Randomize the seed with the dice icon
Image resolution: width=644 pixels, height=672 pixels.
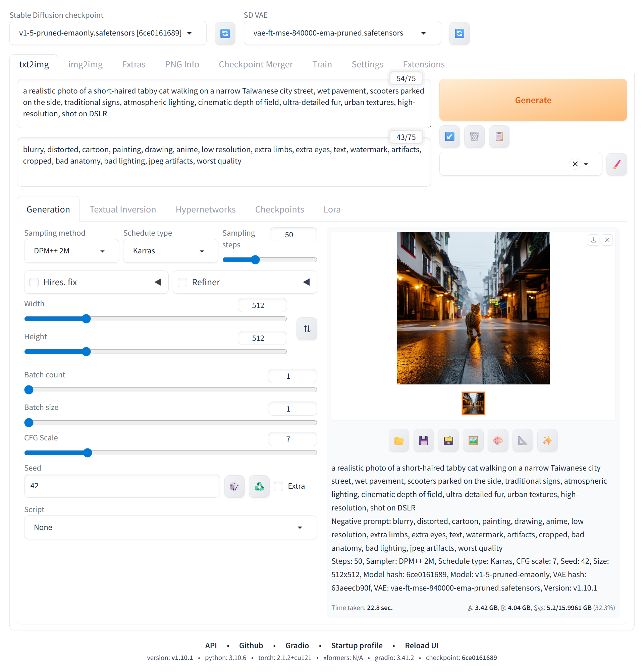coord(234,486)
